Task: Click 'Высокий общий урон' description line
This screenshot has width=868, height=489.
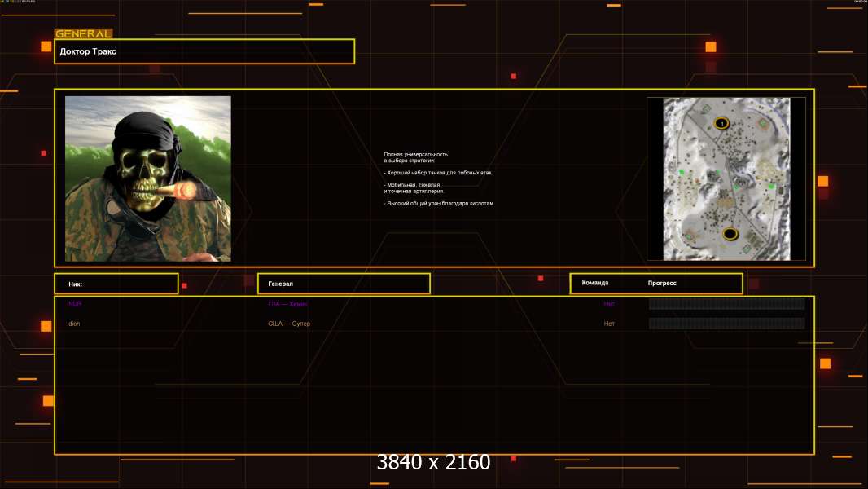Action: pyautogui.click(x=439, y=203)
